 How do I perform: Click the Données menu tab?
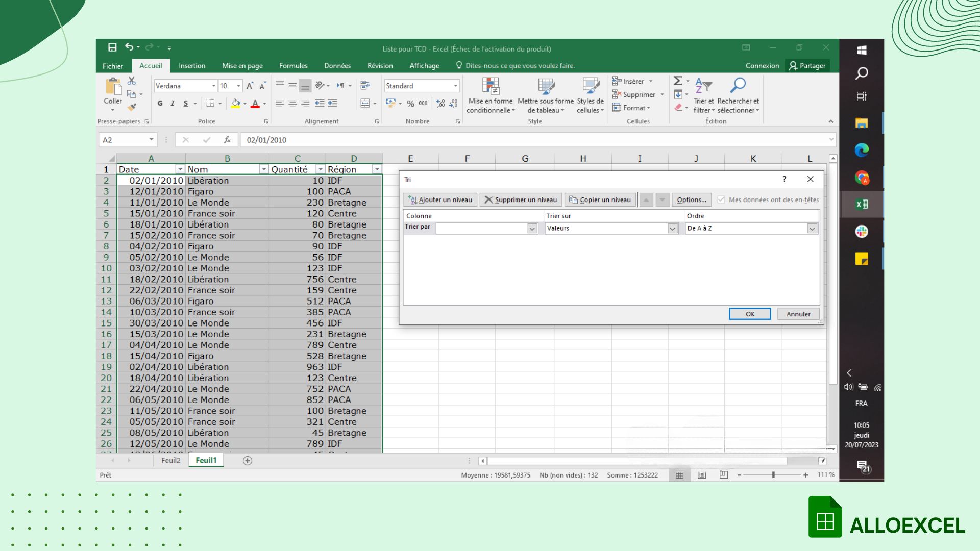(337, 65)
